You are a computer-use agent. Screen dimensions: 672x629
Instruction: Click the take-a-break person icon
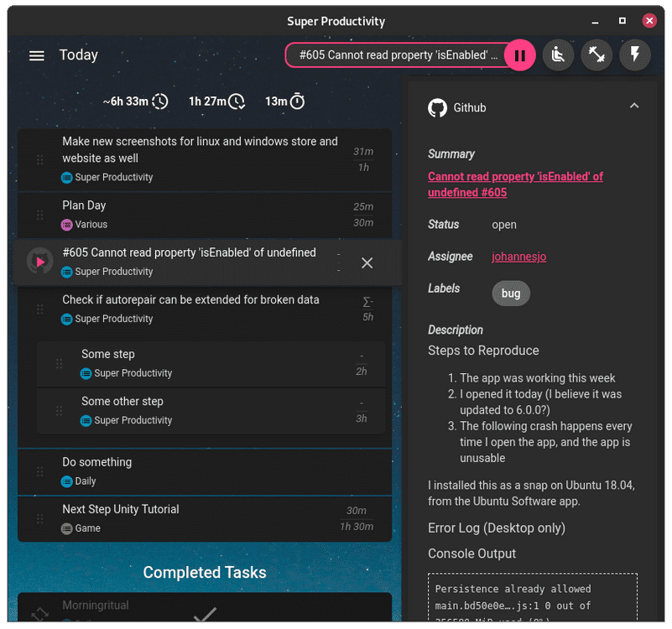coord(558,55)
